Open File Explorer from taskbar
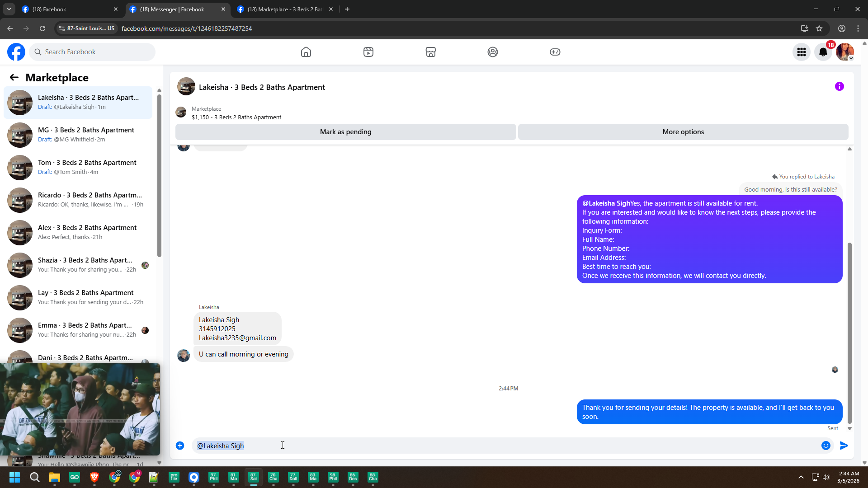The image size is (868, 488). pos(54,477)
